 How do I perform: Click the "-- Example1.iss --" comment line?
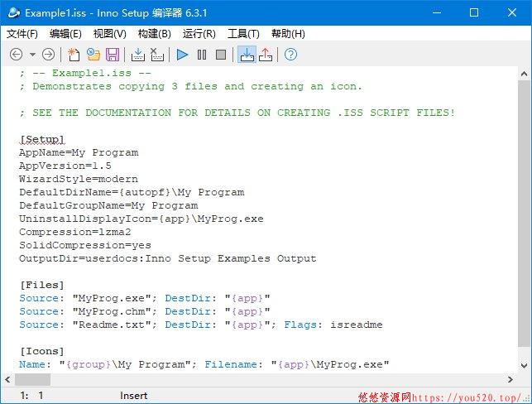pos(85,74)
